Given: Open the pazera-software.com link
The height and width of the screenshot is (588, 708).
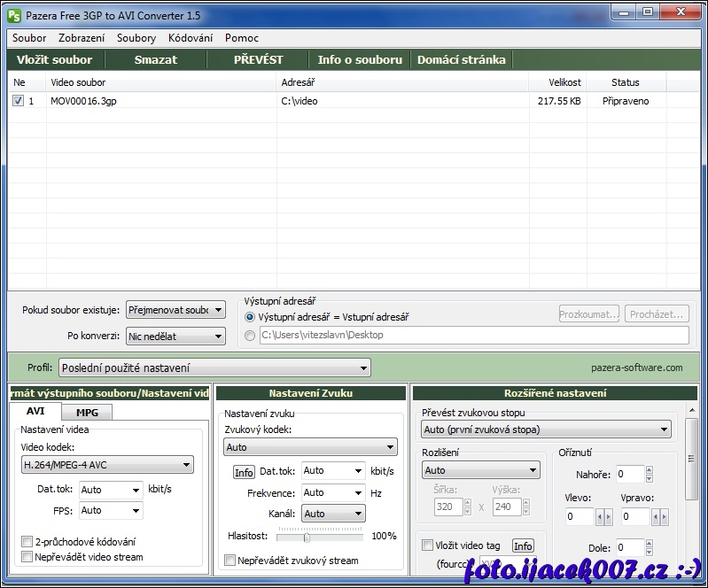Looking at the screenshot, I should [636, 367].
